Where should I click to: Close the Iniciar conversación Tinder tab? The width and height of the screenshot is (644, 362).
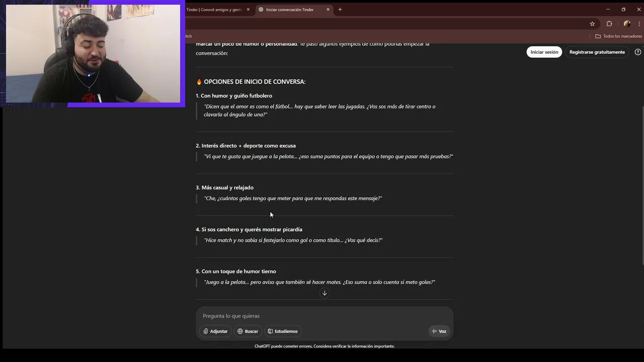[328, 10]
